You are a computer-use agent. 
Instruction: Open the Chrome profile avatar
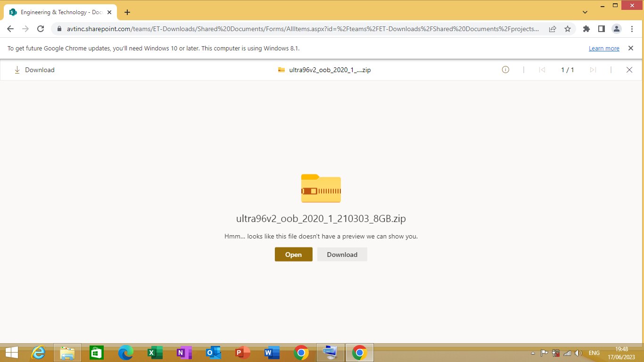pyautogui.click(x=616, y=29)
